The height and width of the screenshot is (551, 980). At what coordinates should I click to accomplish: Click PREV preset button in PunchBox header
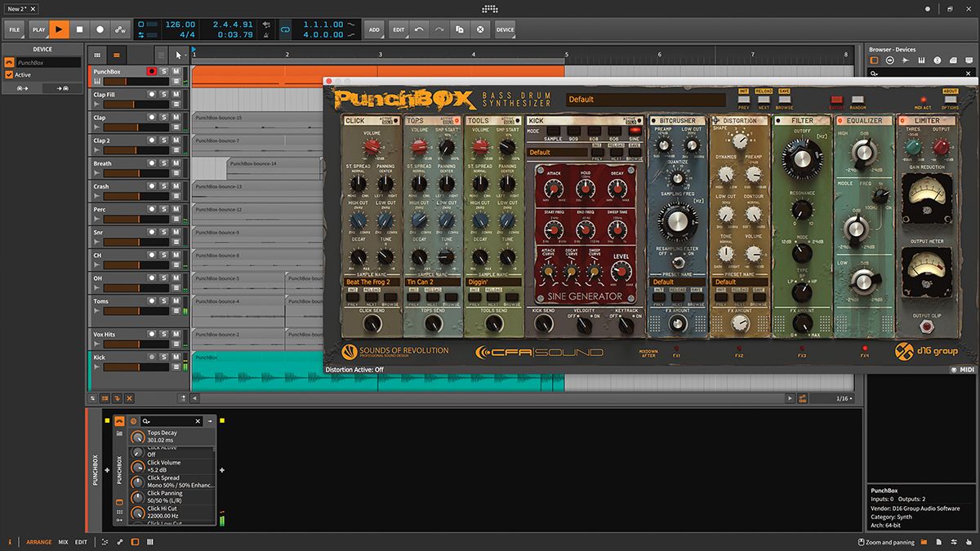pyautogui.click(x=743, y=99)
